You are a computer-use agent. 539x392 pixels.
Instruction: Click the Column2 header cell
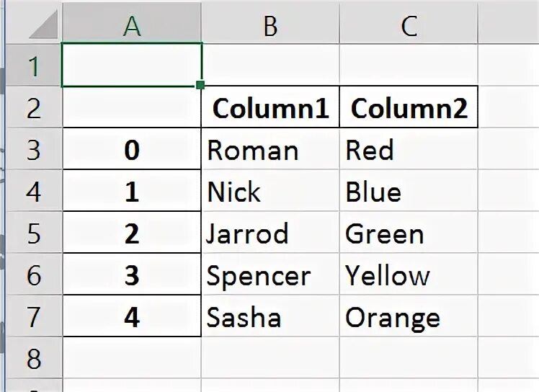[x=409, y=109]
